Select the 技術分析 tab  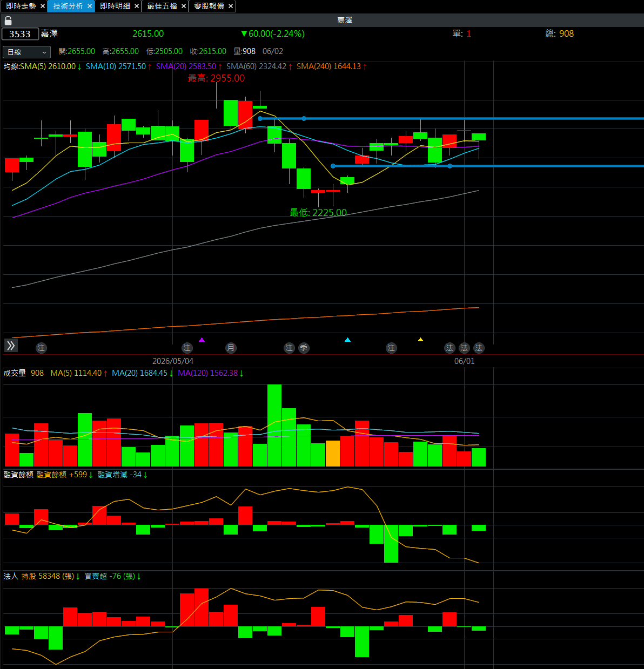(68, 6)
